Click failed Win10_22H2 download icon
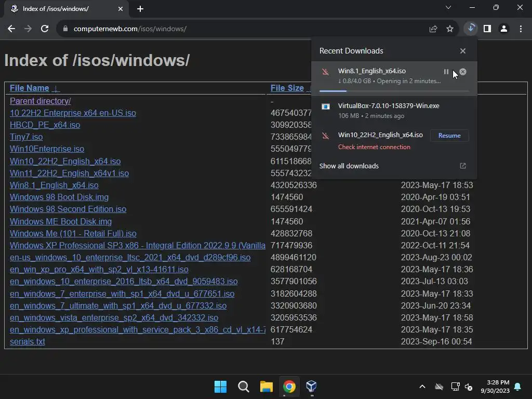This screenshot has width=532, height=399. point(326,136)
